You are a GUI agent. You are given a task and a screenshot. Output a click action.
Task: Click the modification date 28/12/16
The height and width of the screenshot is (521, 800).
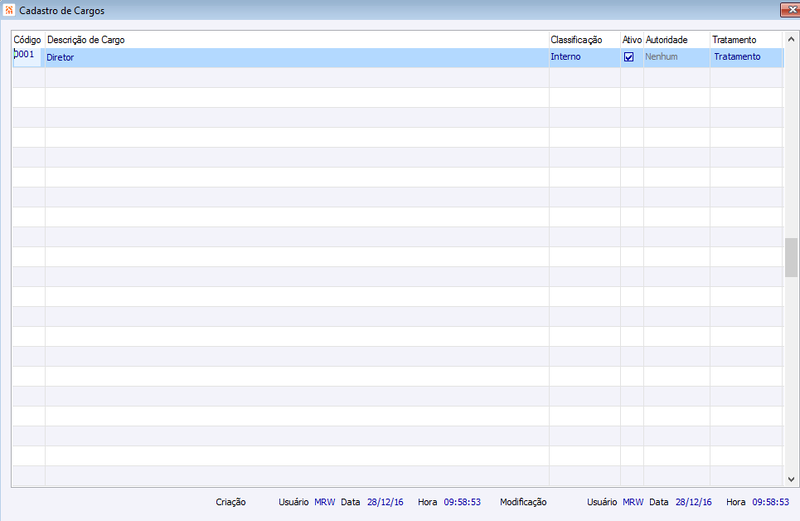693,502
